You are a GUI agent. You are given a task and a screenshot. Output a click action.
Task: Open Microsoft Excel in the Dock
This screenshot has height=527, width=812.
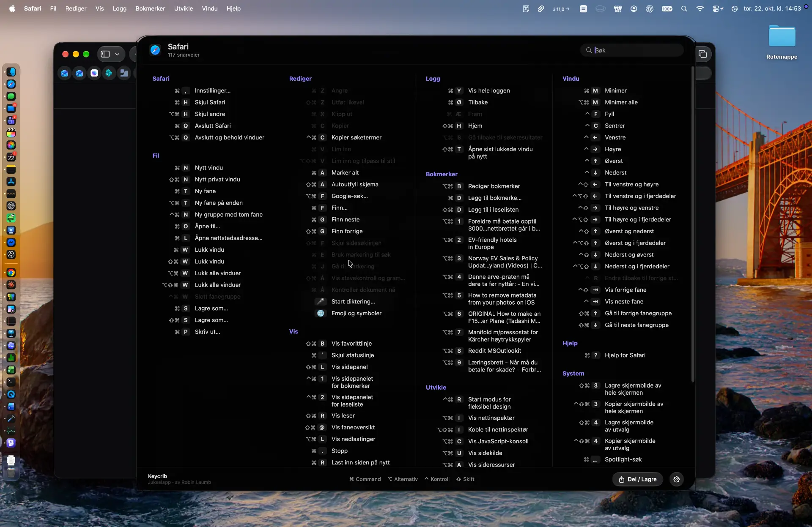[11, 370]
